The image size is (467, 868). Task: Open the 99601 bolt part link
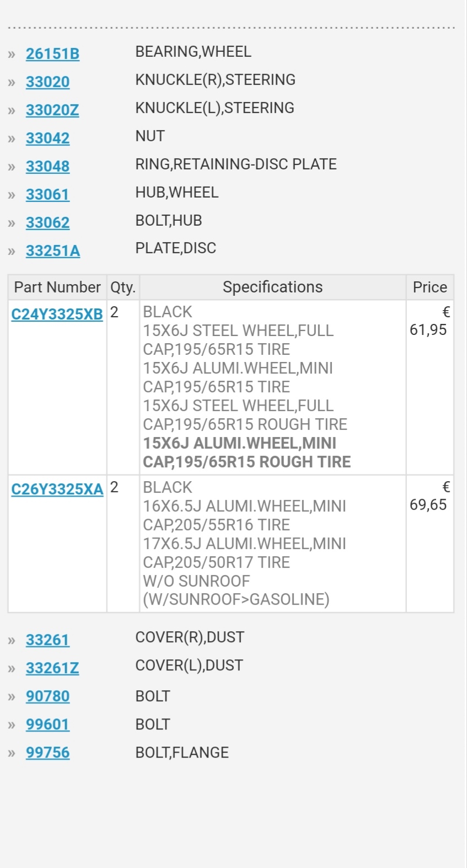coord(47,724)
